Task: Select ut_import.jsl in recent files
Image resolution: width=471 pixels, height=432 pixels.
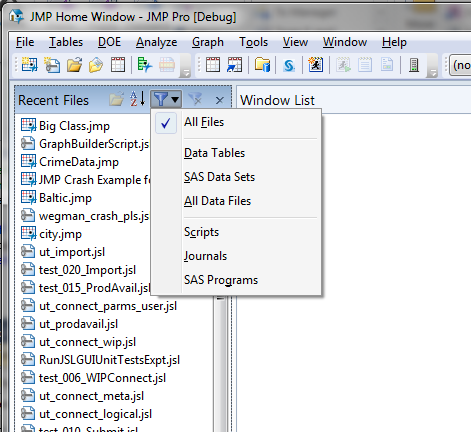Action: coord(63,252)
